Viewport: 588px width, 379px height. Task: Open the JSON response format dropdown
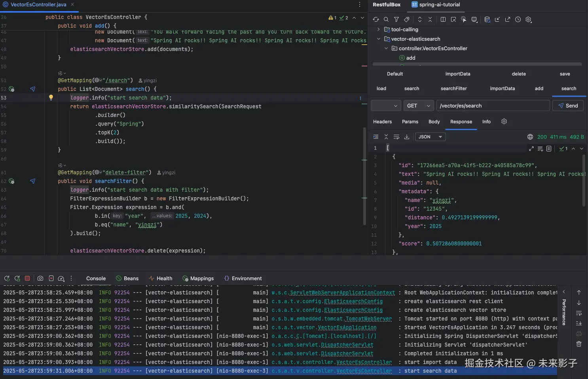point(430,137)
